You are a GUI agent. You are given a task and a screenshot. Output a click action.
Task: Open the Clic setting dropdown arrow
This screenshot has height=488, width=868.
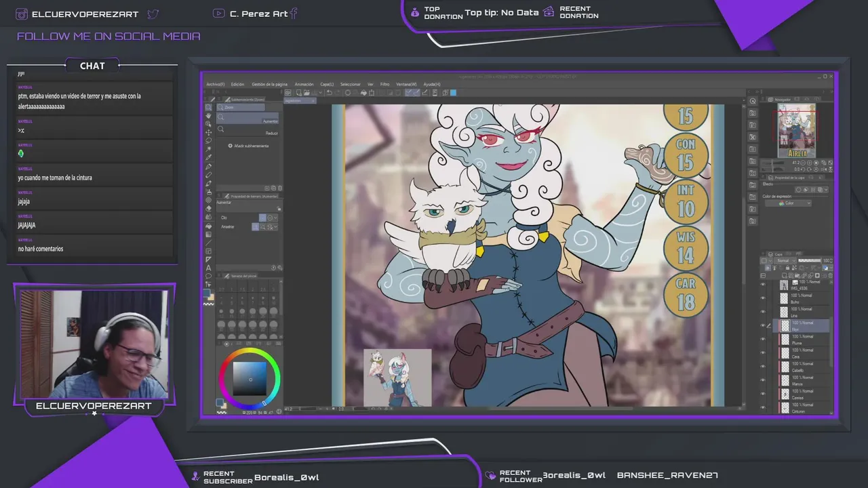tap(275, 218)
